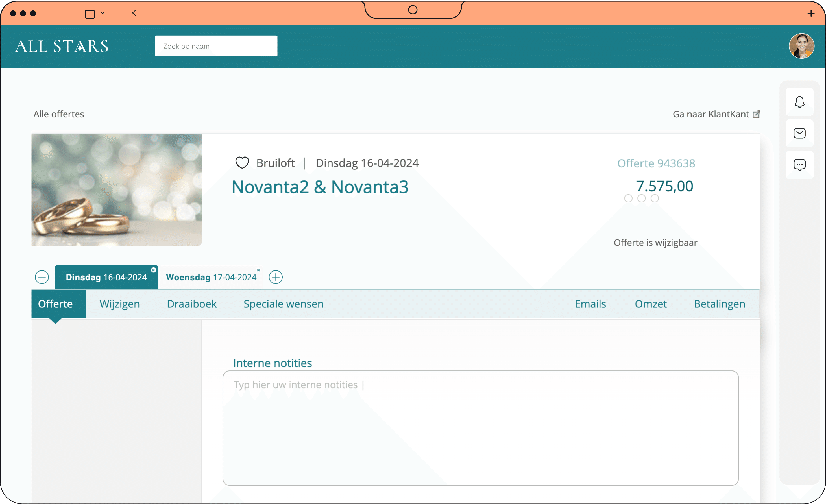Click the external link icon beside KlantKant

756,114
